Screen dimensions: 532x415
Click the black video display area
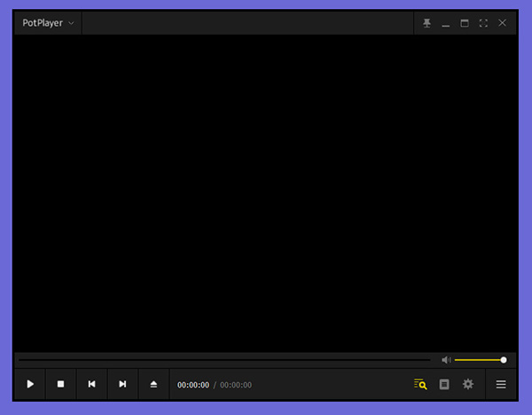(266, 191)
